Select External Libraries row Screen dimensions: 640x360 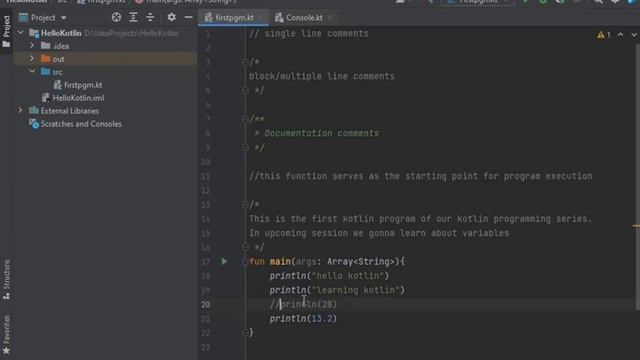tap(105, 111)
